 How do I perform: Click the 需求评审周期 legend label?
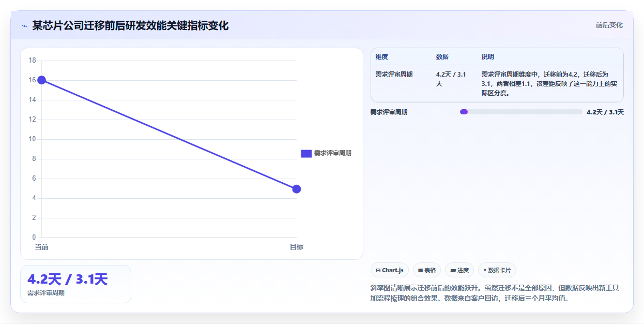pos(332,153)
